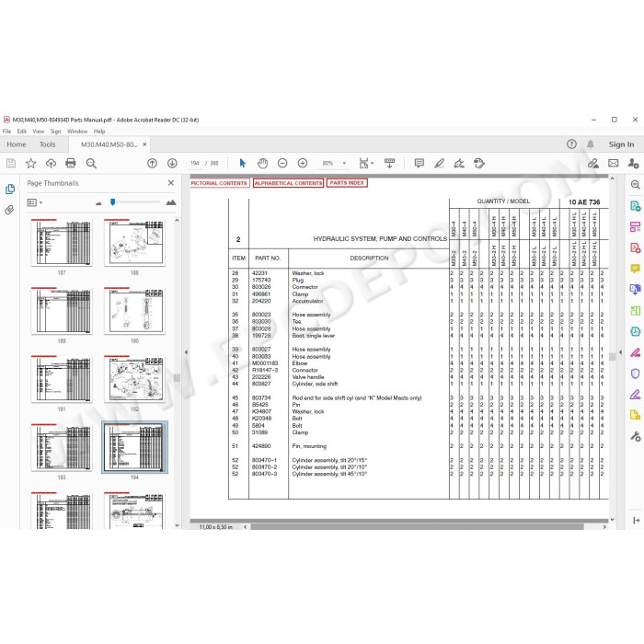Open the Sign menu
This screenshot has height=644, width=644.
pos(55,132)
